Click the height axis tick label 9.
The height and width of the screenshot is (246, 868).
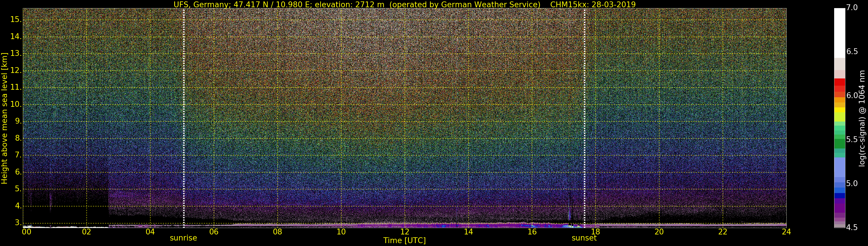pos(18,121)
